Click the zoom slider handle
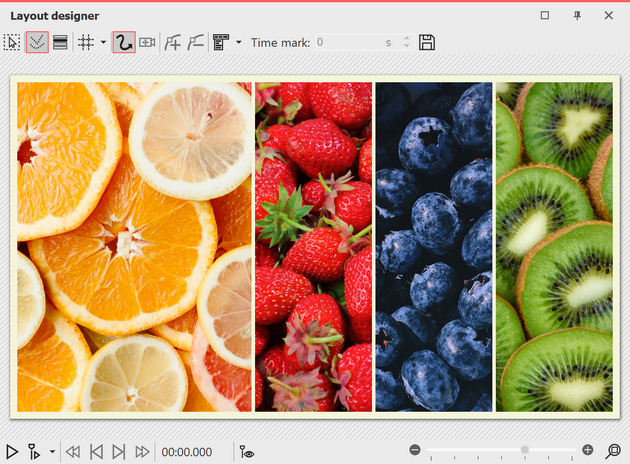This screenshot has width=630, height=464. point(524,451)
